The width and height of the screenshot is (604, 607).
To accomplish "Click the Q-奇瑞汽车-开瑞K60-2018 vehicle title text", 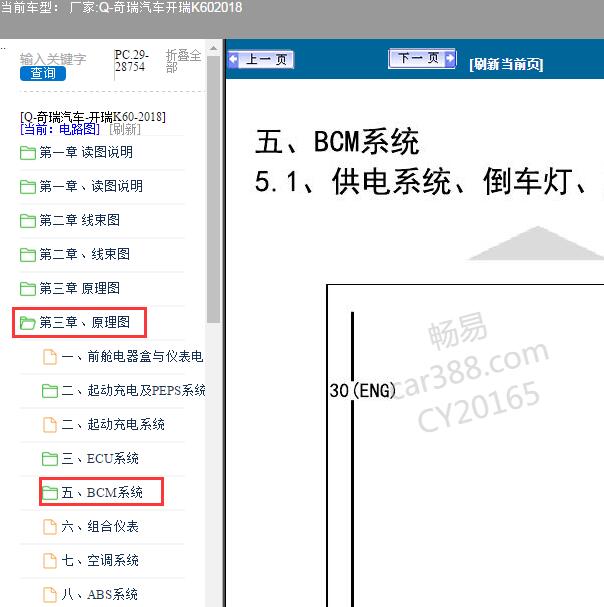I will click(93, 117).
